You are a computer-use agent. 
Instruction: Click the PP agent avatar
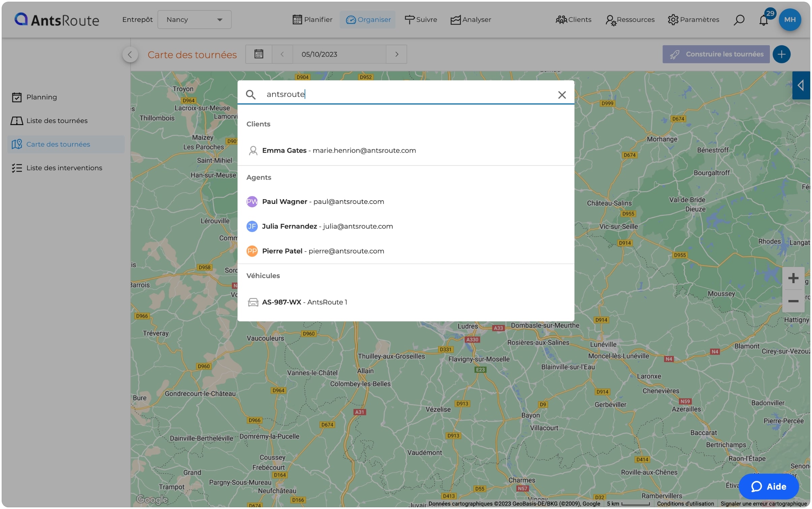point(252,251)
